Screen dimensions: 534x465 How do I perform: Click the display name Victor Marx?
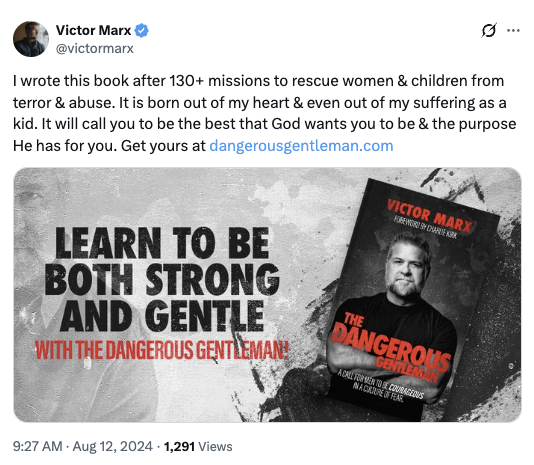pyautogui.click(x=93, y=30)
